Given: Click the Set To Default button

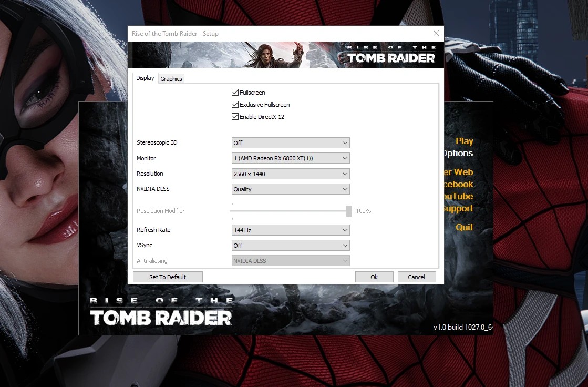Looking at the screenshot, I should 168,277.
